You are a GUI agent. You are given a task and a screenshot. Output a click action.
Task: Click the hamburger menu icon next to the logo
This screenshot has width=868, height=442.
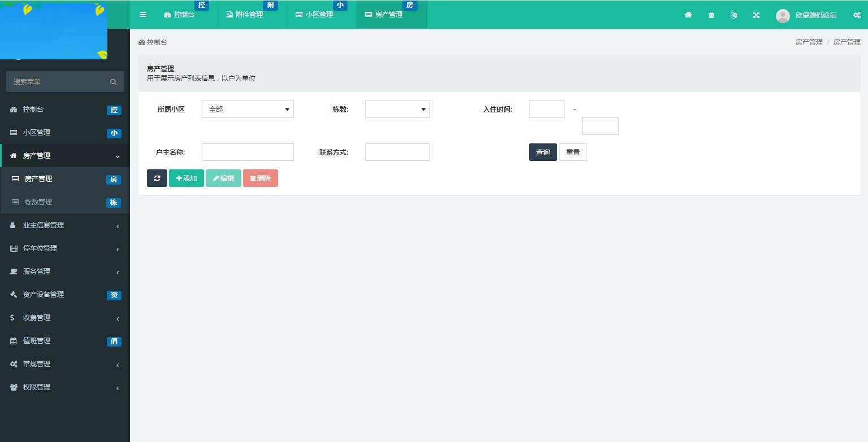(x=143, y=15)
